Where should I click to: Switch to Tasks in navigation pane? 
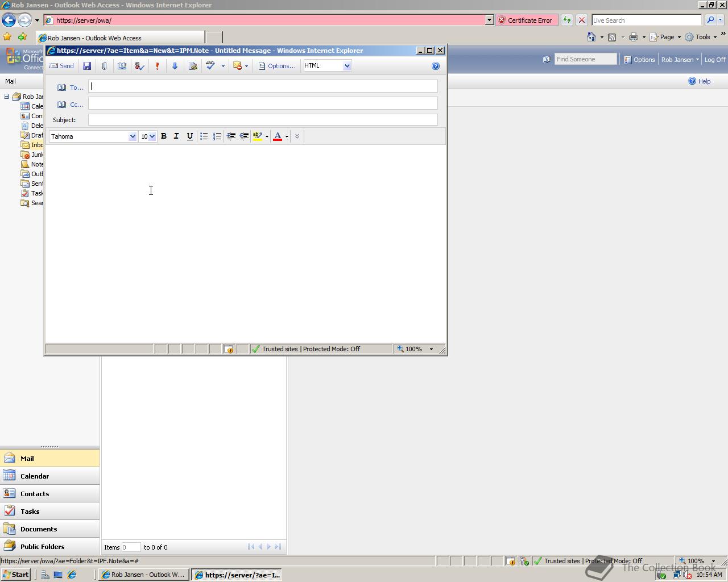pos(50,511)
